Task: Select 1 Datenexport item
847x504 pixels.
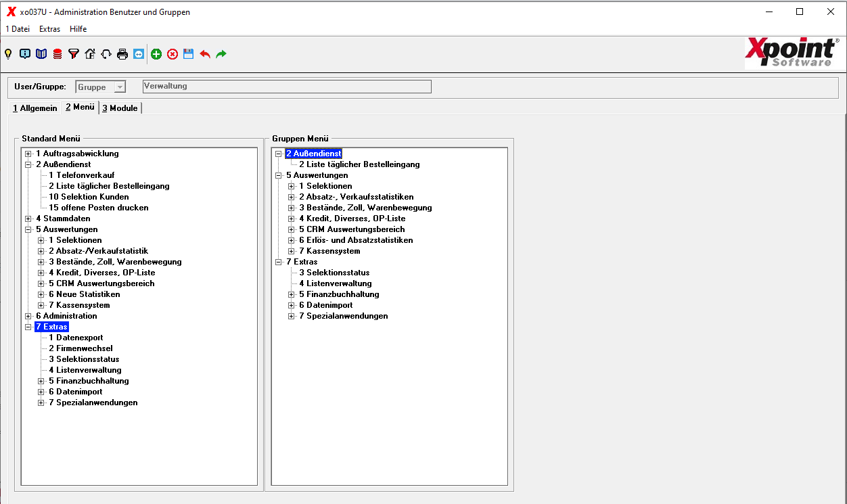Action: point(76,338)
